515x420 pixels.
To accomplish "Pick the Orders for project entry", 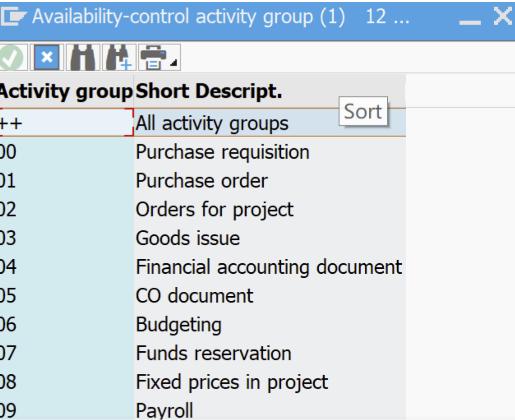I will tap(214, 210).
